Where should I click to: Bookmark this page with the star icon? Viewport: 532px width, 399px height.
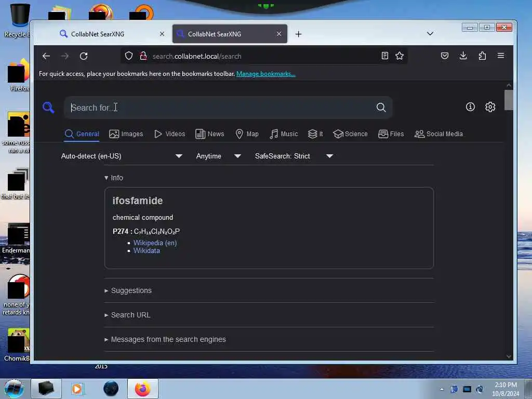[x=400, y=56]
